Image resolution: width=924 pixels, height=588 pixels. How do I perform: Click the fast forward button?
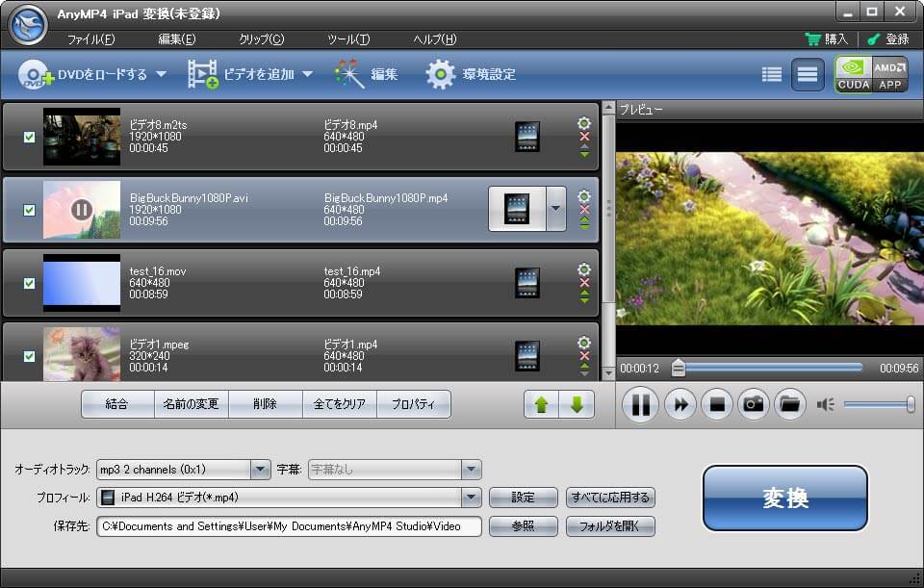(680, 405)
